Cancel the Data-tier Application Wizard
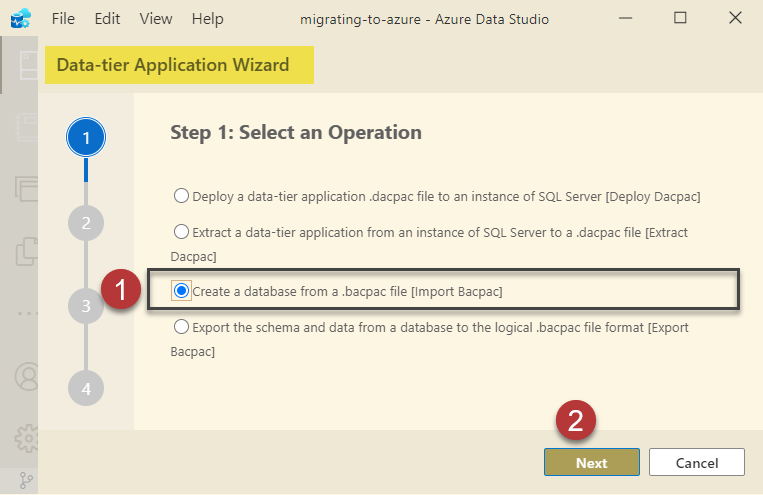Viewport: 763px width, 495px height. (696, 462)
